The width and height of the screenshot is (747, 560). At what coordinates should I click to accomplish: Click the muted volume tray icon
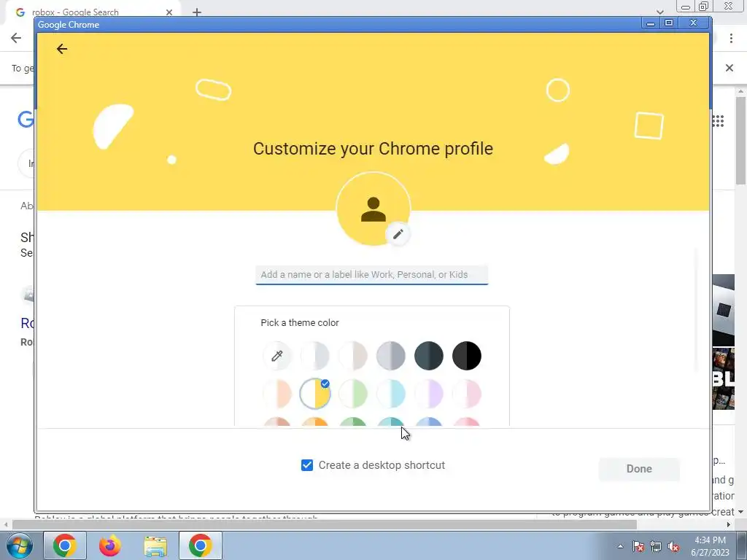point(673,546)
